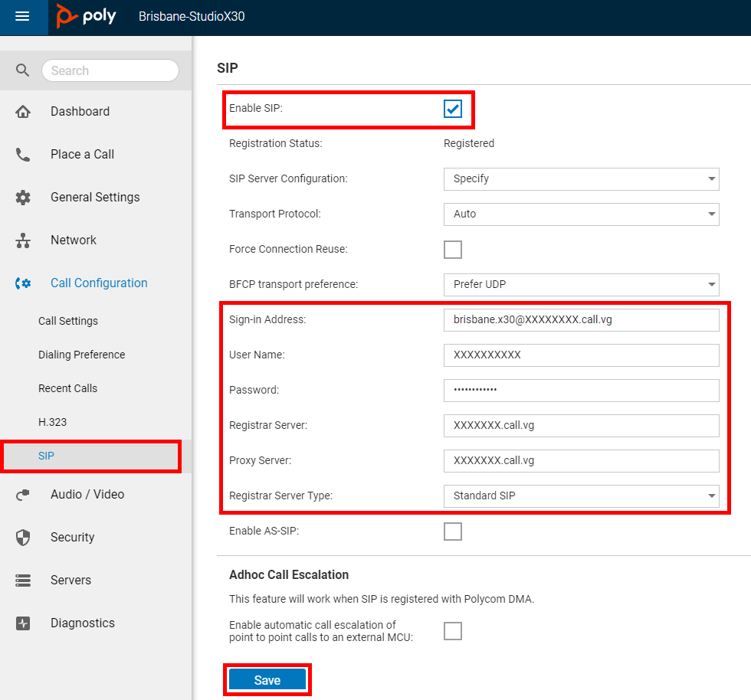Open BFCP transport preference dropdown

pos(581,284)
